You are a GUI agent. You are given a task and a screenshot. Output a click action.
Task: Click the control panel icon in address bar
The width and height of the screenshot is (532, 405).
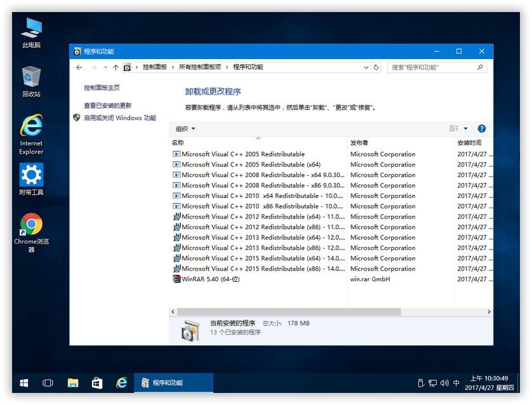point(127,67)
